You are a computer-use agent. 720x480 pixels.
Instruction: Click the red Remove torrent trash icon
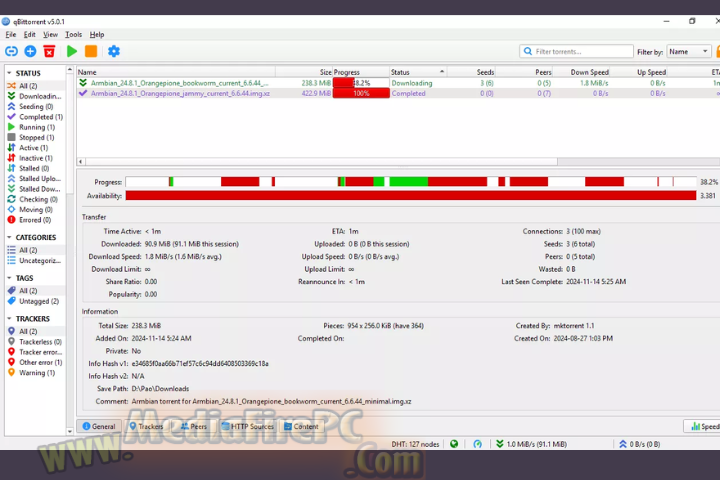(49, 51)
